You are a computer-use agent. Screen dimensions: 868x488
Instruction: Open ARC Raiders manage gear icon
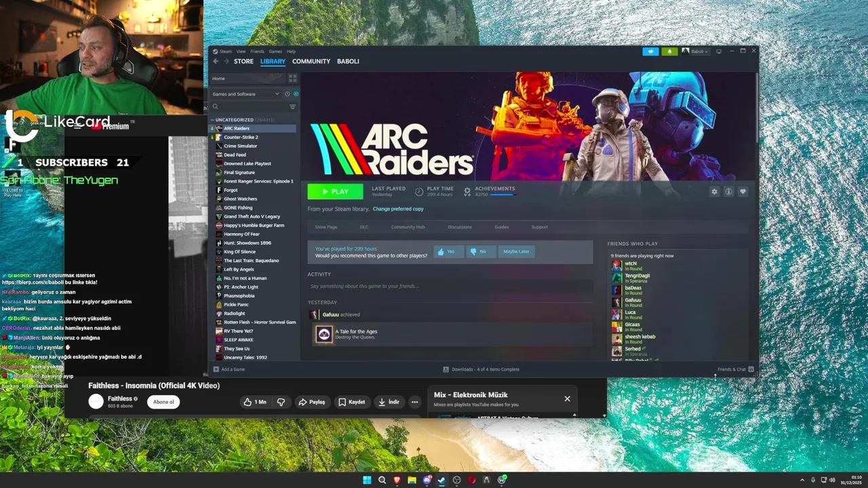point(714,192)
